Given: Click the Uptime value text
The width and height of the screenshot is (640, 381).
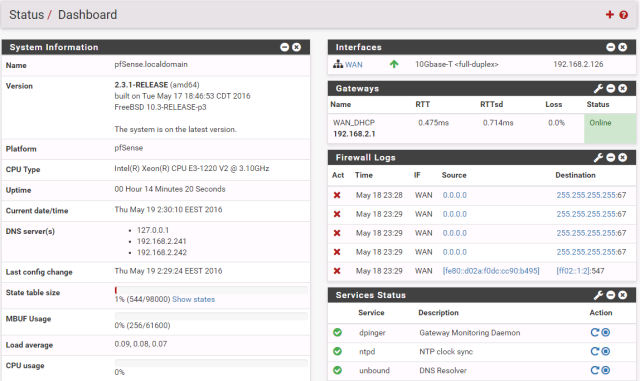Looking at the screenshot, I should coord(170,189).
